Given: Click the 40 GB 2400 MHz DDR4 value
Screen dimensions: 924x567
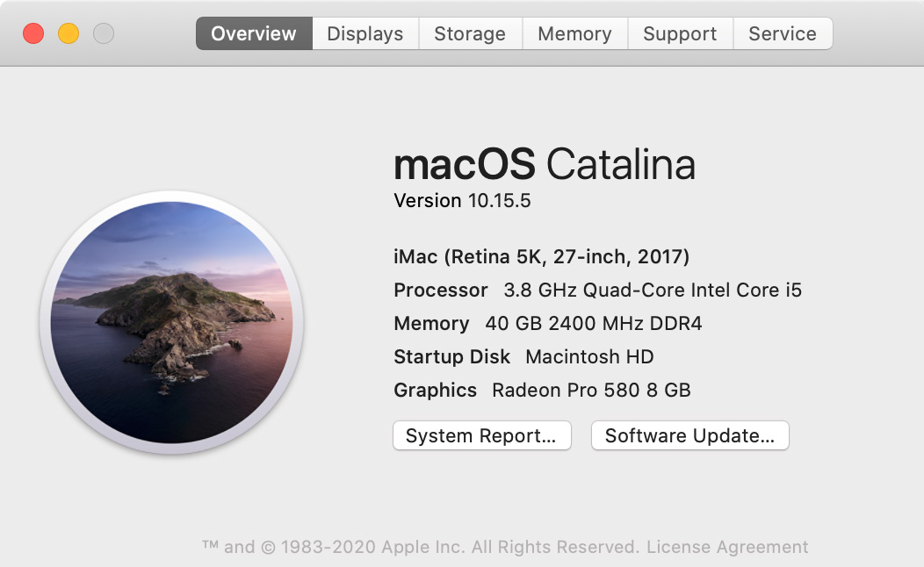Looking at the screenshot, I should (594, 324).
